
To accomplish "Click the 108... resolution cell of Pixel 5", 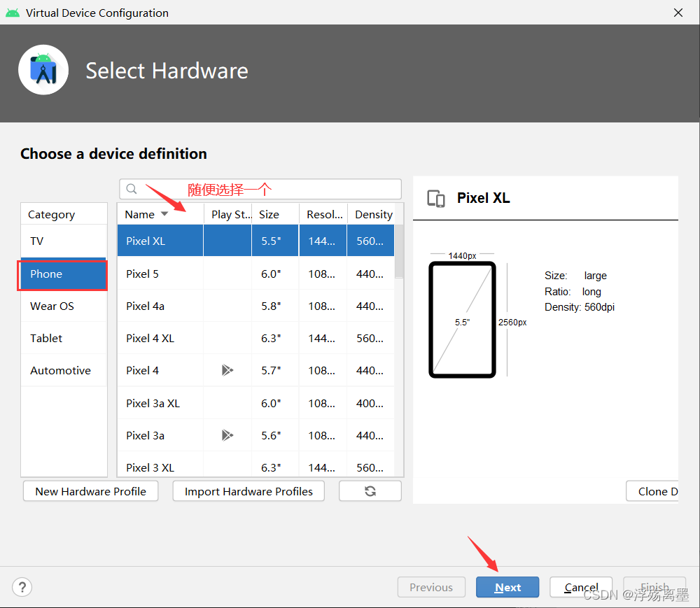I will click(x=321, y=274).
